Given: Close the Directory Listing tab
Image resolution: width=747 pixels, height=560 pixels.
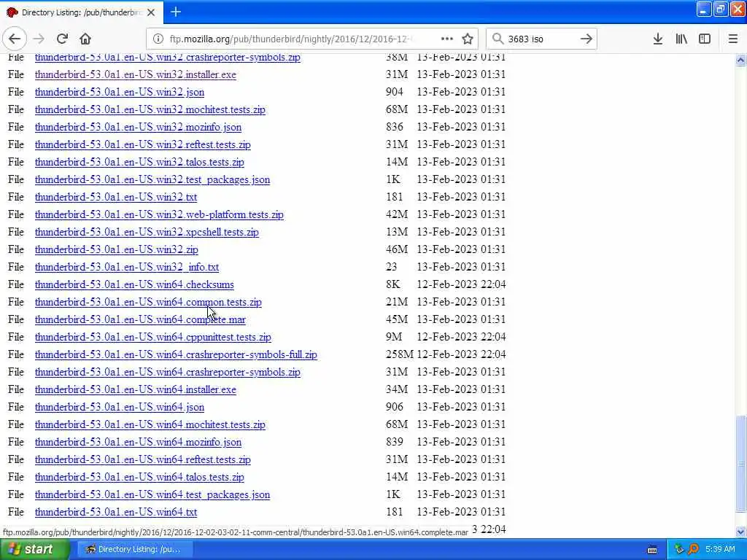Looking at the screenshot, I should click(151, 12).
